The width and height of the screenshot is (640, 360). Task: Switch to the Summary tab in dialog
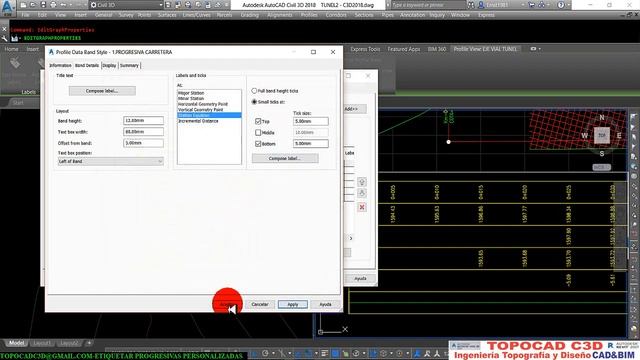129,65
